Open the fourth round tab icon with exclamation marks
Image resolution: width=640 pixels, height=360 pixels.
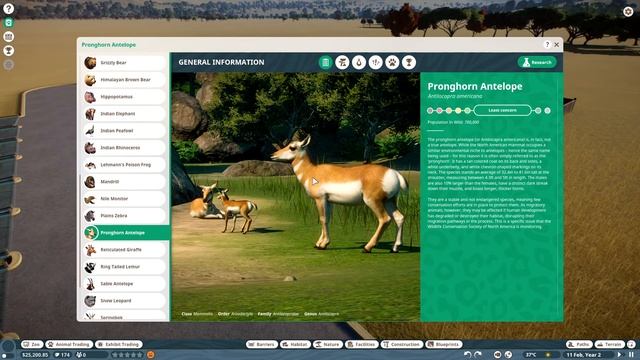click(x=376, y=62)
